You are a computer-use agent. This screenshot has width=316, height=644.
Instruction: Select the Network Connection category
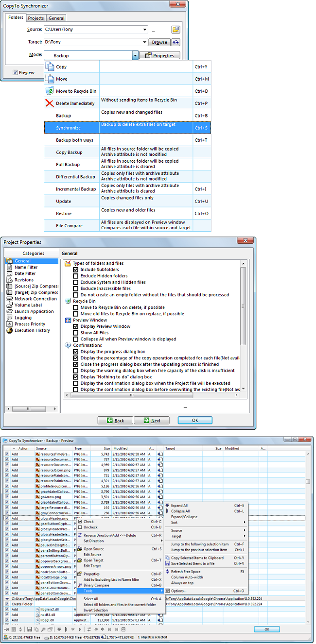tap(32, 299)
